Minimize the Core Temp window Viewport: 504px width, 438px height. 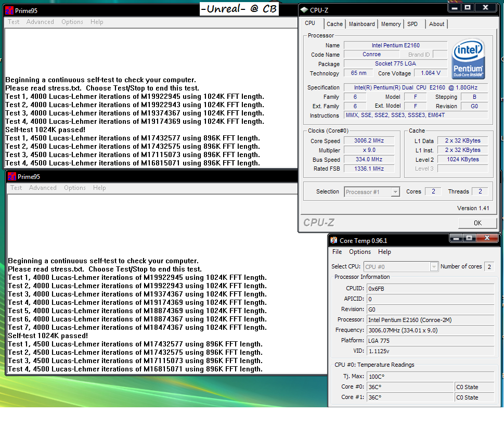coord(456,238)
